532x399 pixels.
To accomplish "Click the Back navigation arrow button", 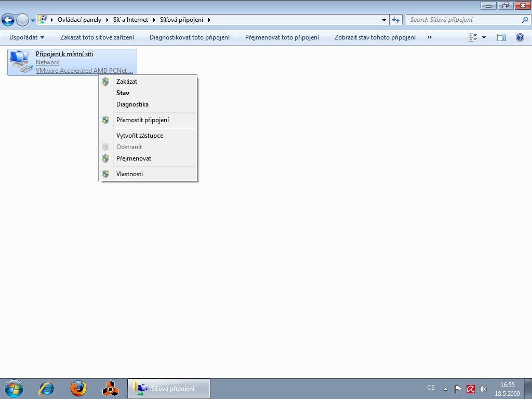I will point(8,20).
